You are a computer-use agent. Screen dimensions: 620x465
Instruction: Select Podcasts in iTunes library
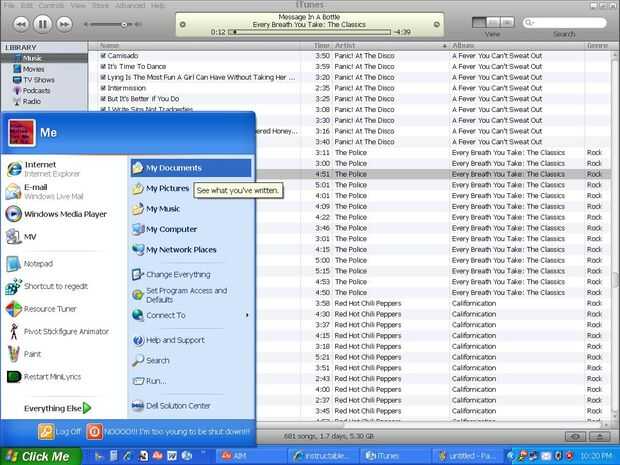(x=32, y=91)
